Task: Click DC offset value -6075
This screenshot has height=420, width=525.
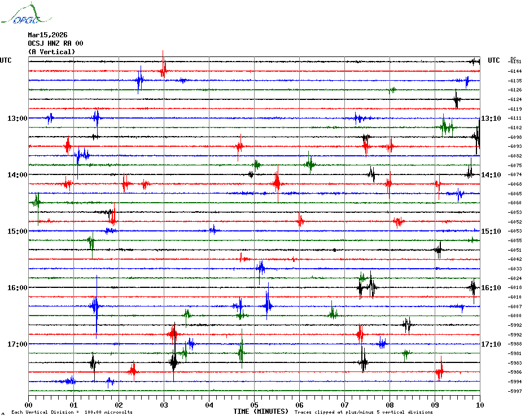Action: click(x=515, y=165)
